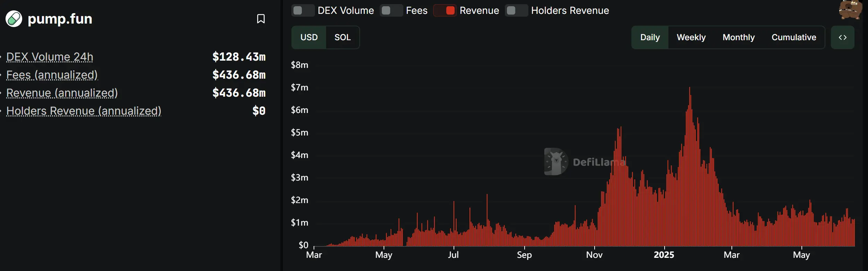Switch chart to Weekly view
This screenshot has height=271, width=868.
point(691,37)
